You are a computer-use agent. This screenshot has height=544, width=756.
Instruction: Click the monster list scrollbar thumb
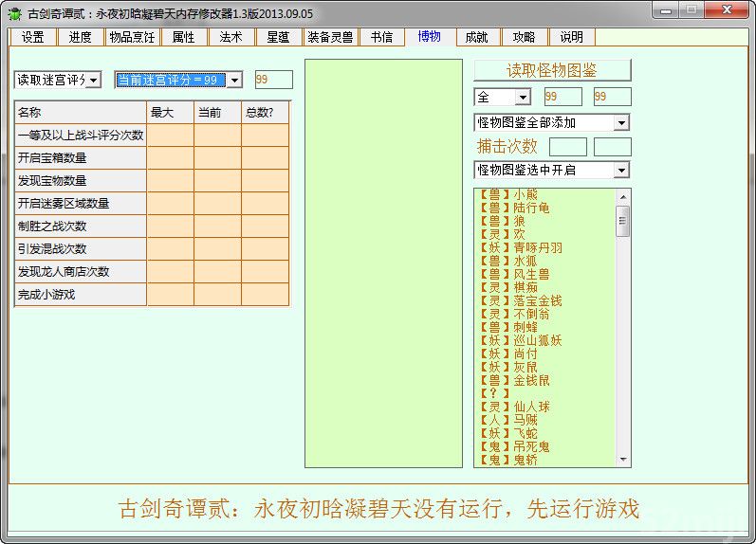623,221
